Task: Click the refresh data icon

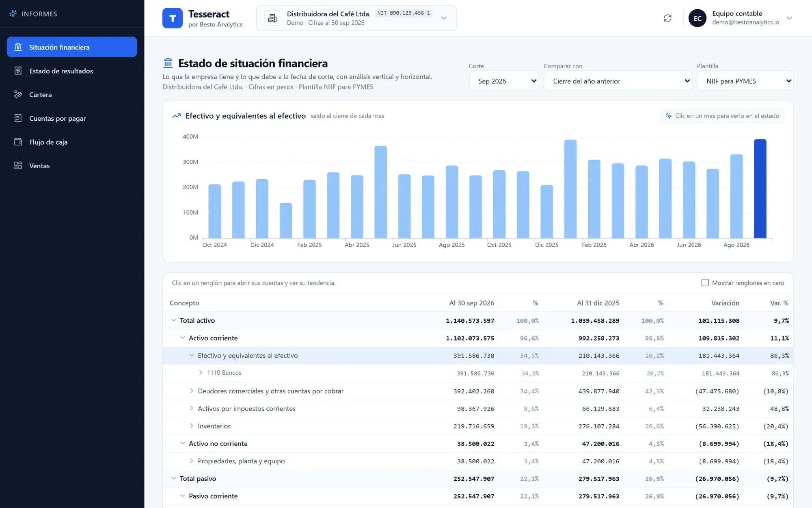Action: coord(667,18)
